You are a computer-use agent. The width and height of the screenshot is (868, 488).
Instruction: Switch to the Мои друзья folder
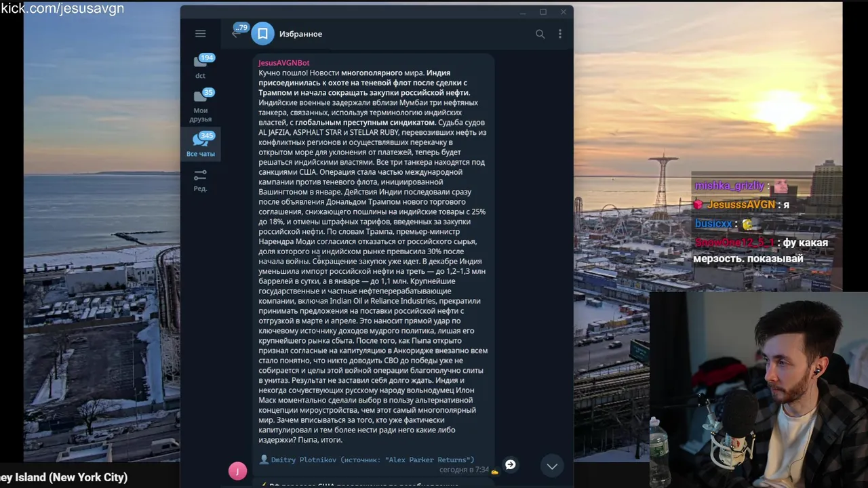(200, 106)
